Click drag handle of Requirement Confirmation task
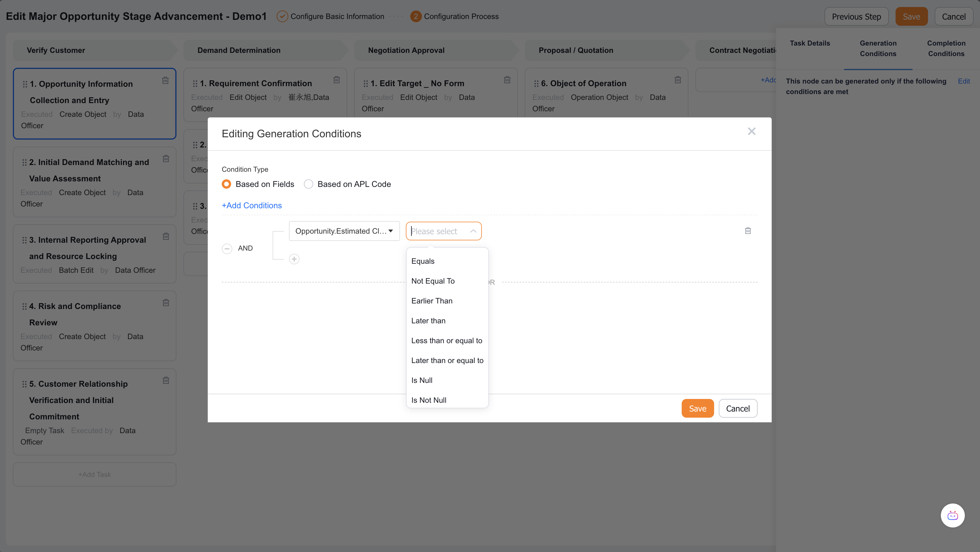980x552 pixels. [x=195, y=84]
